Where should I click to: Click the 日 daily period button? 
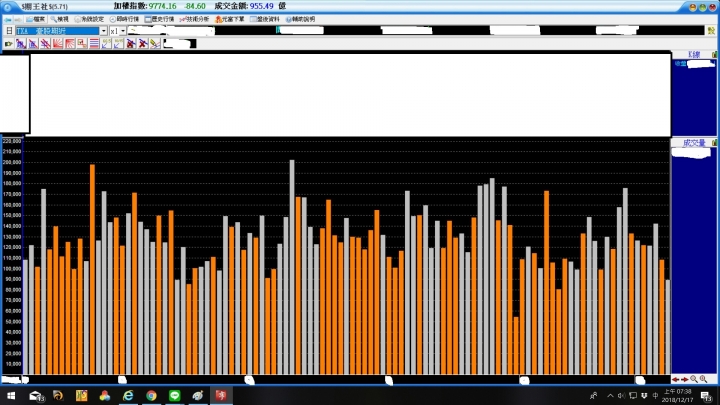[x=9, y=31]
